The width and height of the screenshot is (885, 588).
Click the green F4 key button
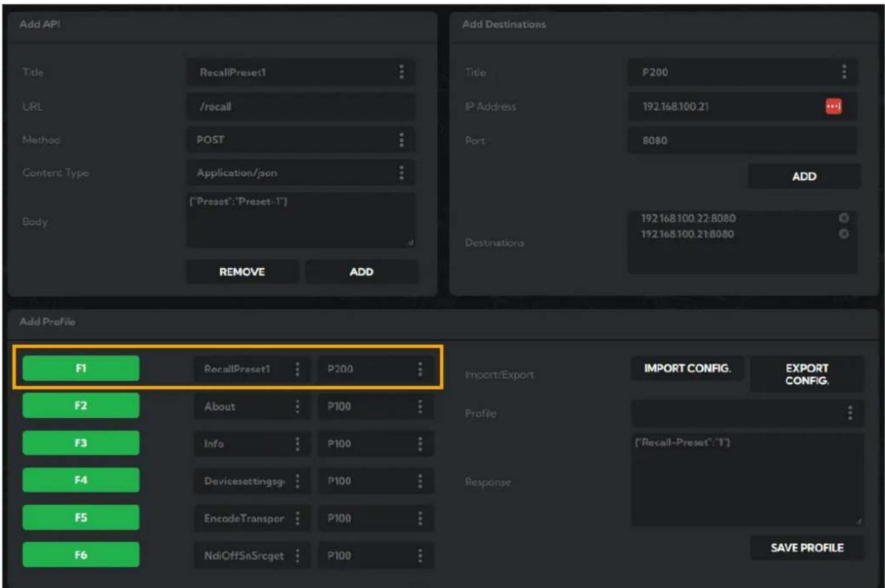pyautogui.click(x=81, y=480)
